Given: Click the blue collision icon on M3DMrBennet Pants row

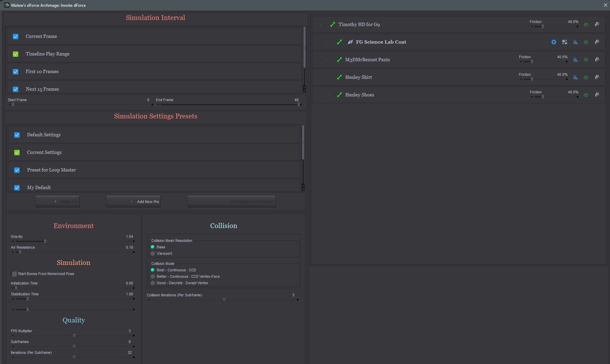Looking at the screenshot, I should (575, 60).
